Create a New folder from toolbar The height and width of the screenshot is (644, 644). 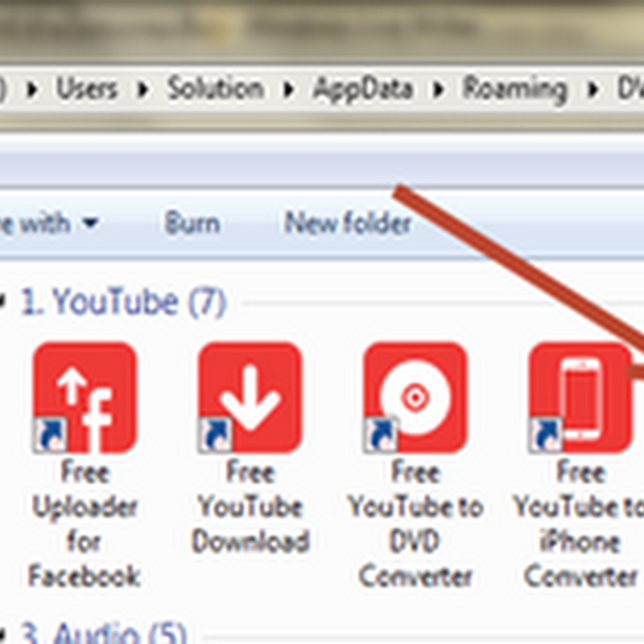click(x=348, y=223)
